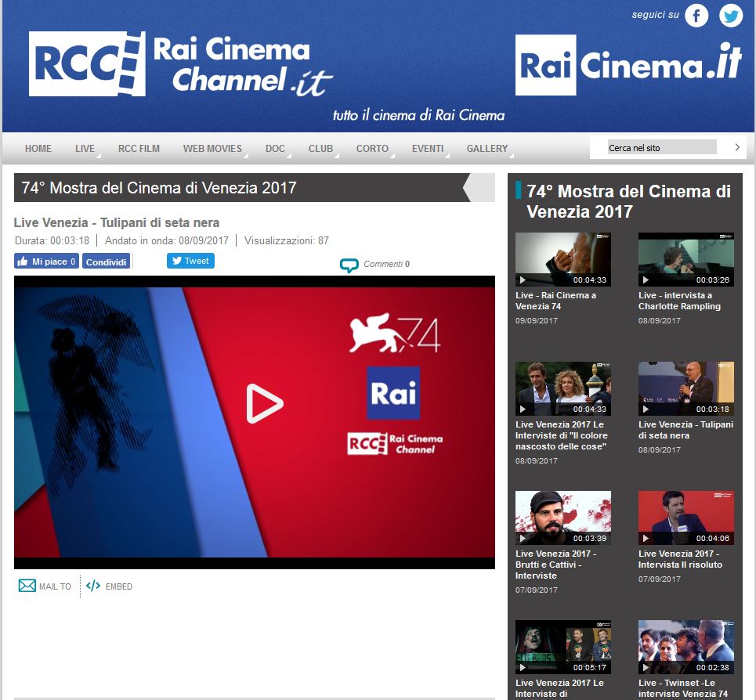The width and height of the screenshot is (756, 700).
Task: Open the Twitter page icon
Action: [x=731, y=16]
